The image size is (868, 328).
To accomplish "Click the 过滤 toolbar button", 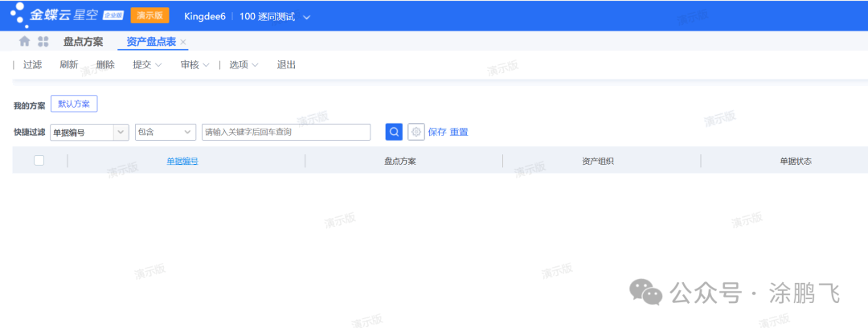I will pos(32,65).
